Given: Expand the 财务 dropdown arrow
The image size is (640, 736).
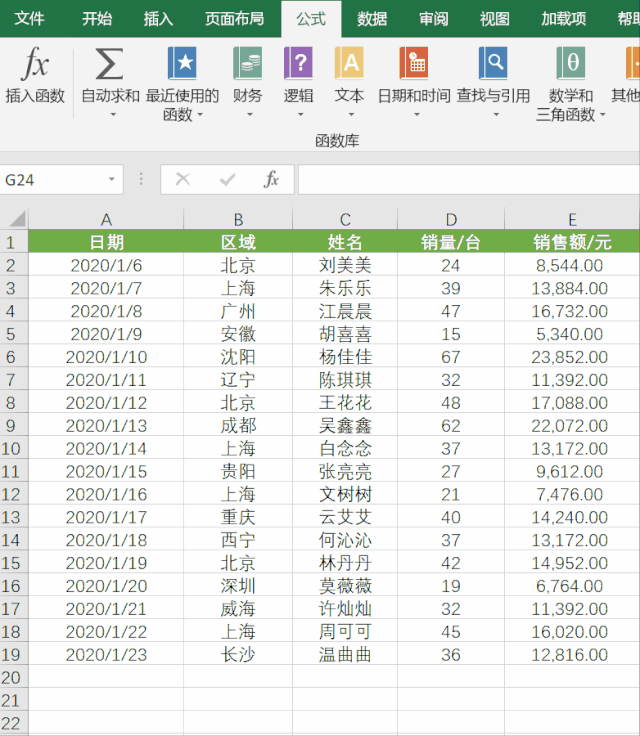Looking at the screenshot, I should 250,115.
